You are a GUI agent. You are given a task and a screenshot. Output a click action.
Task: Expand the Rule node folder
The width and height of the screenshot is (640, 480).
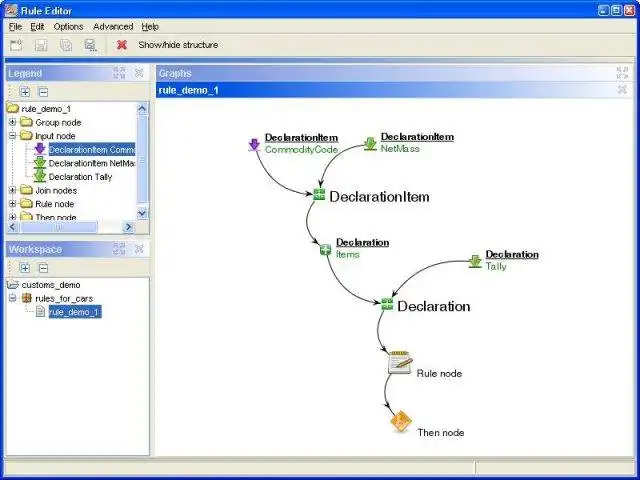point(12,204)
